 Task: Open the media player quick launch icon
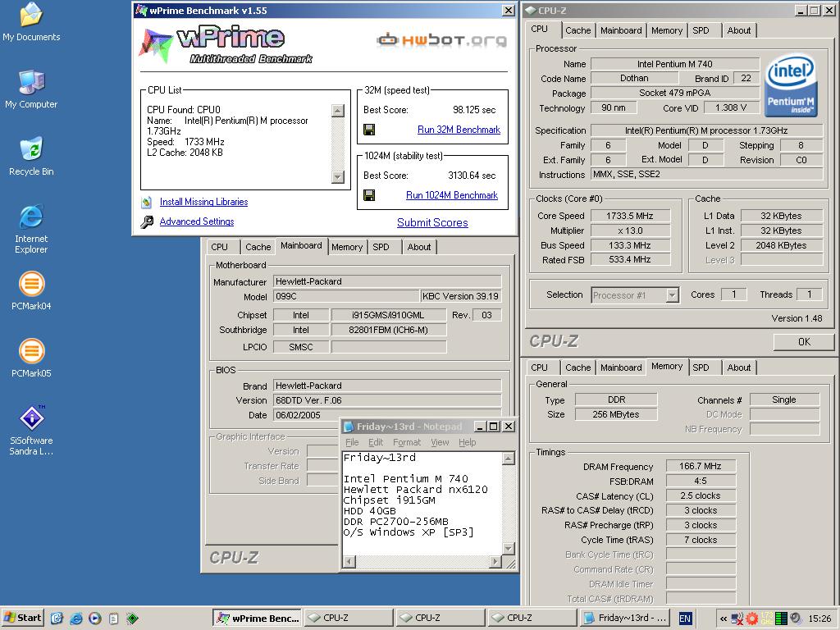(x=95, y=619)
